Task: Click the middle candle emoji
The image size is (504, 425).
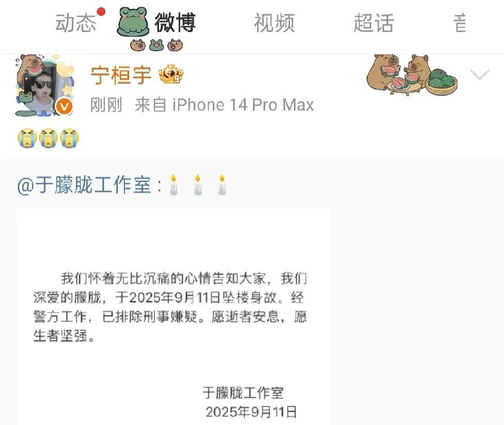Action: tap(198, 185)
